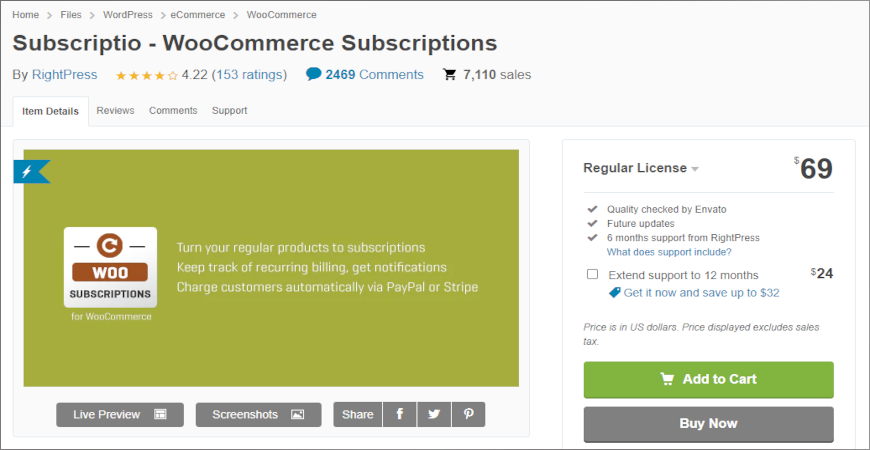
Task: Switch to the Comments tab
Action: (173, 111)
